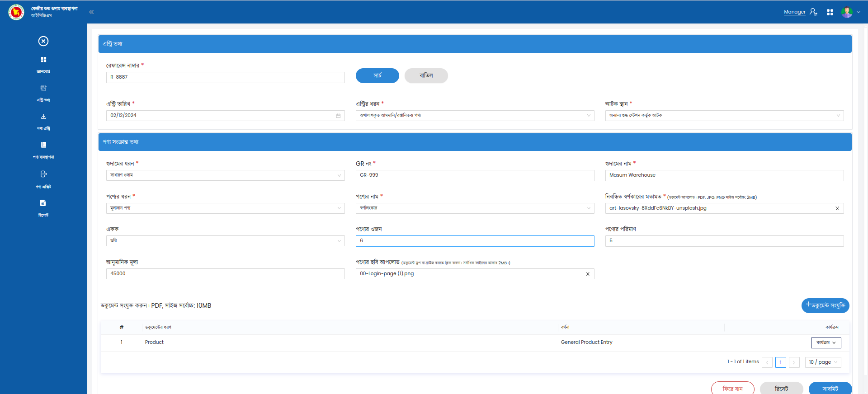Collapse sidebar with double chevron icon
868x394 pixels.
point(91,12)
